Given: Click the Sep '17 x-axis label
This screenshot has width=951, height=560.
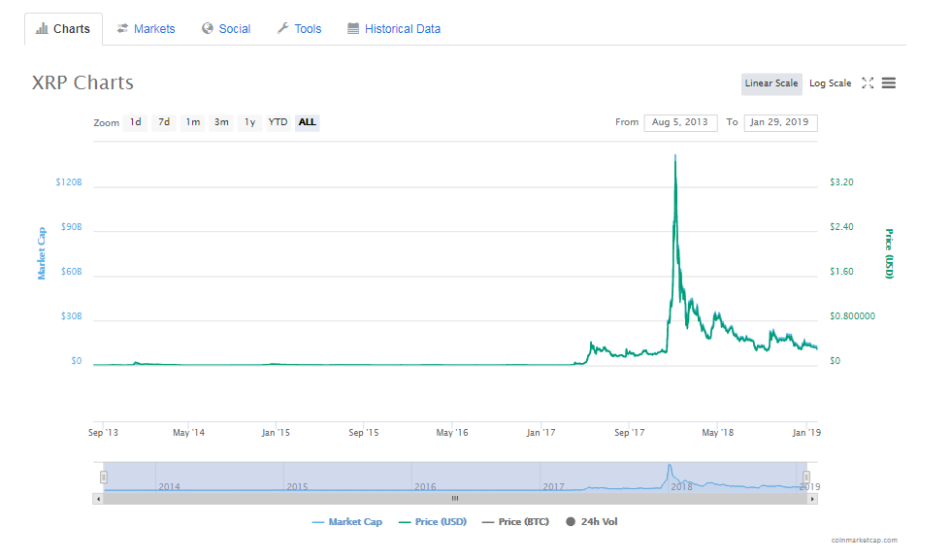Looking at the screenshot, I should point(630,433).
